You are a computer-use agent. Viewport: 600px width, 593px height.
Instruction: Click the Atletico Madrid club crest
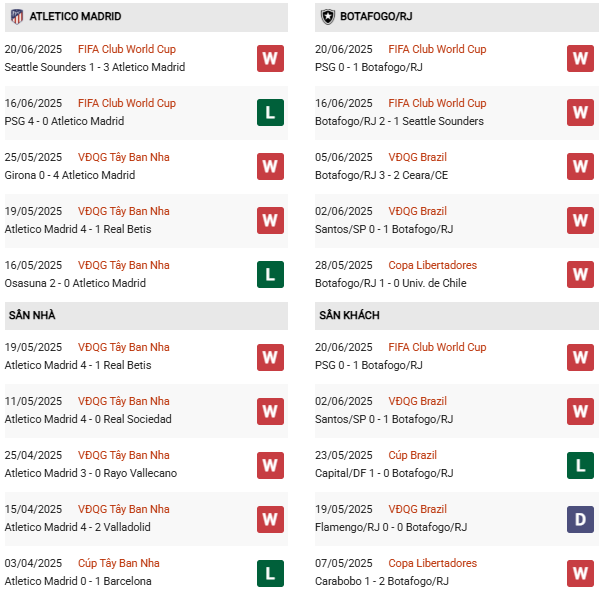click(x=16, y=17)
